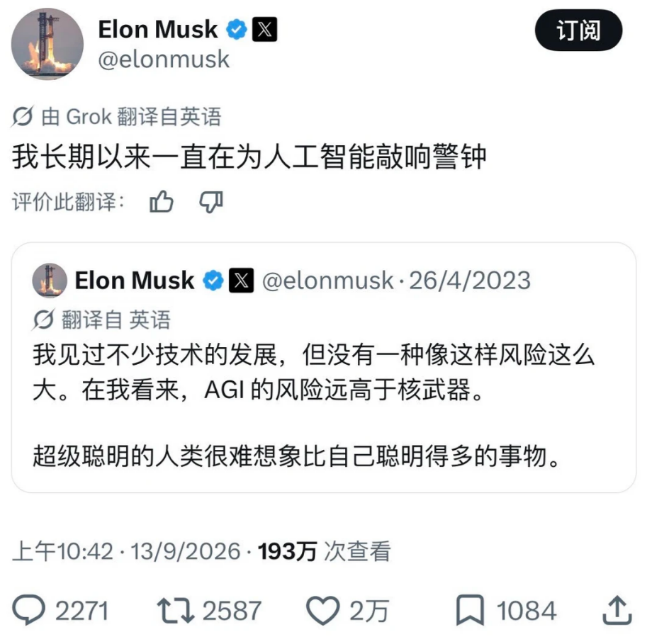The width and height of the screenshot is (652, 644).
Task: Open the share upload icon
Action: [617, 610]
